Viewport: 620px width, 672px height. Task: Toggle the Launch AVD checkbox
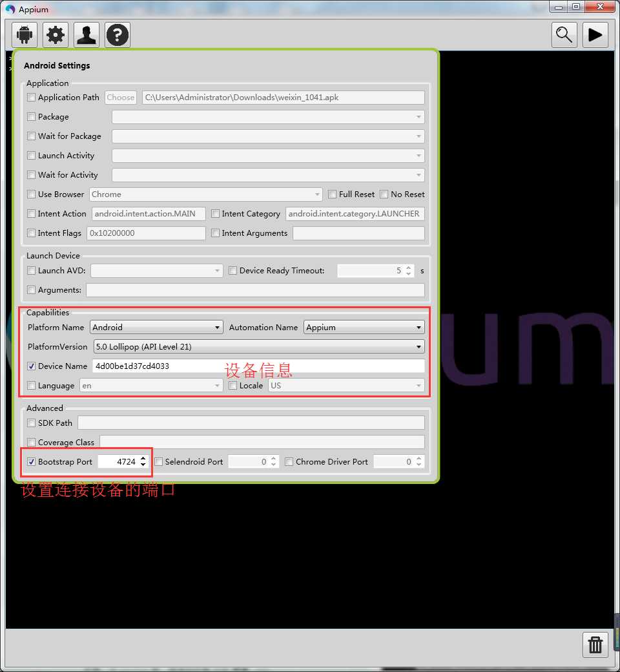click(31, 271)
